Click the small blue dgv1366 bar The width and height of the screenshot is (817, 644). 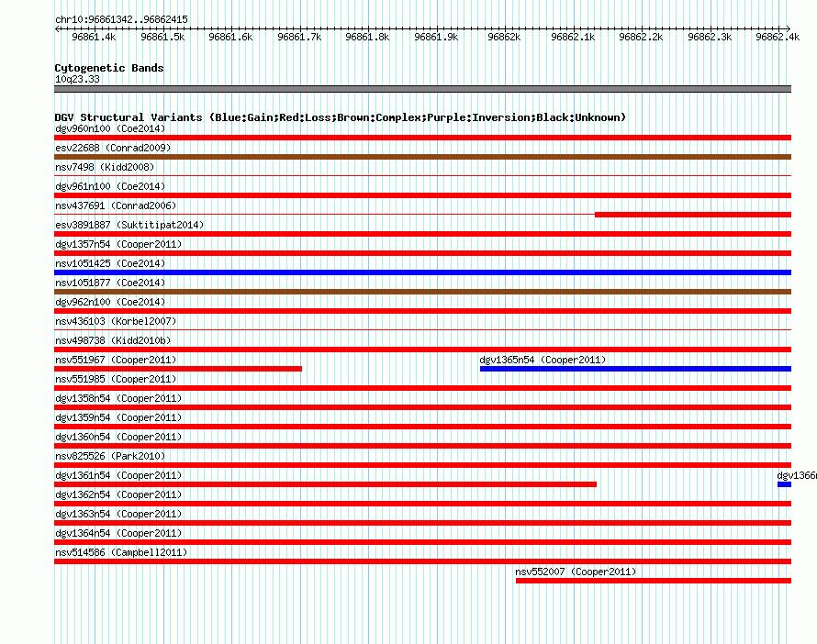[784, 484]
